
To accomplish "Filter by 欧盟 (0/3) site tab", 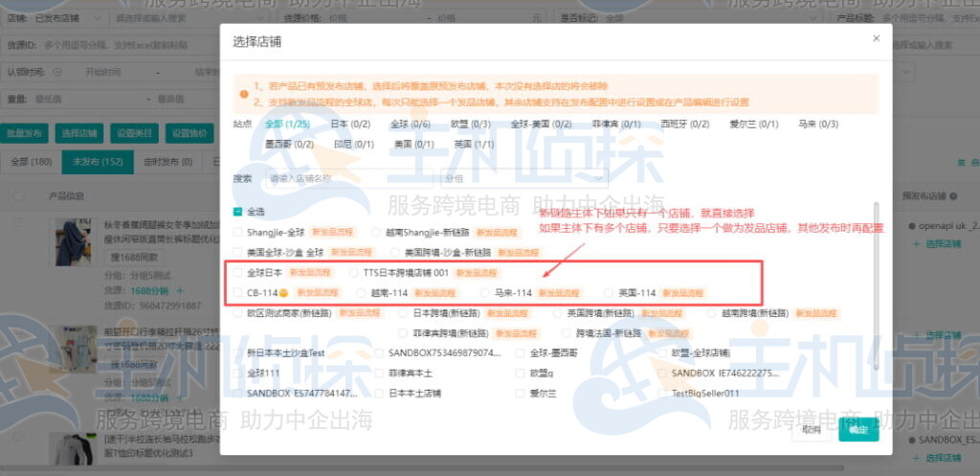I will 470,124.
